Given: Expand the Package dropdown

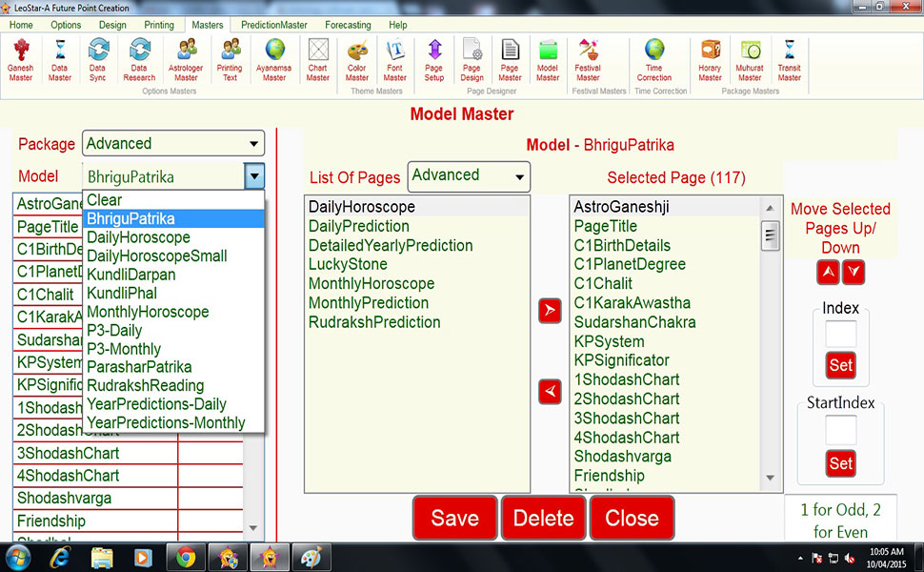Looking at the screenshot, I should [254, 144].
